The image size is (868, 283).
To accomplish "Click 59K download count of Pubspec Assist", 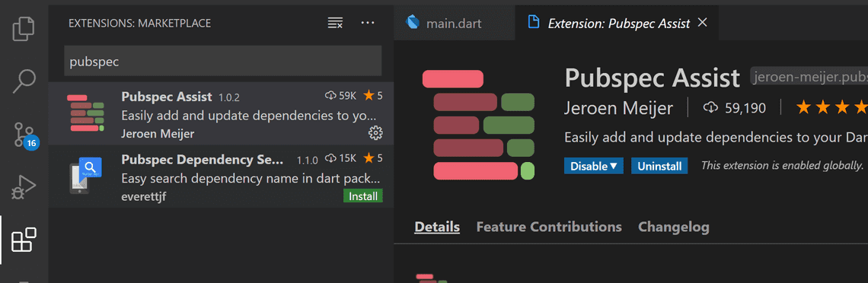I will [340, 96].
